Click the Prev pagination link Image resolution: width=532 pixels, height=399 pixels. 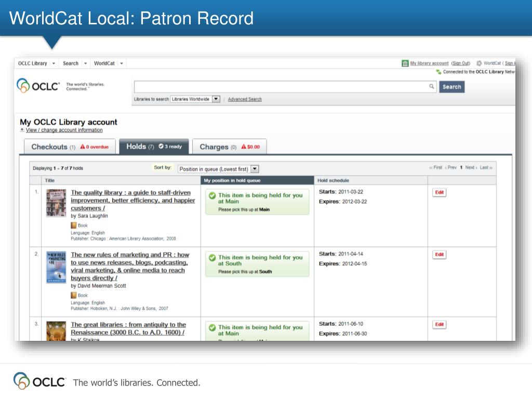[451, 167]
